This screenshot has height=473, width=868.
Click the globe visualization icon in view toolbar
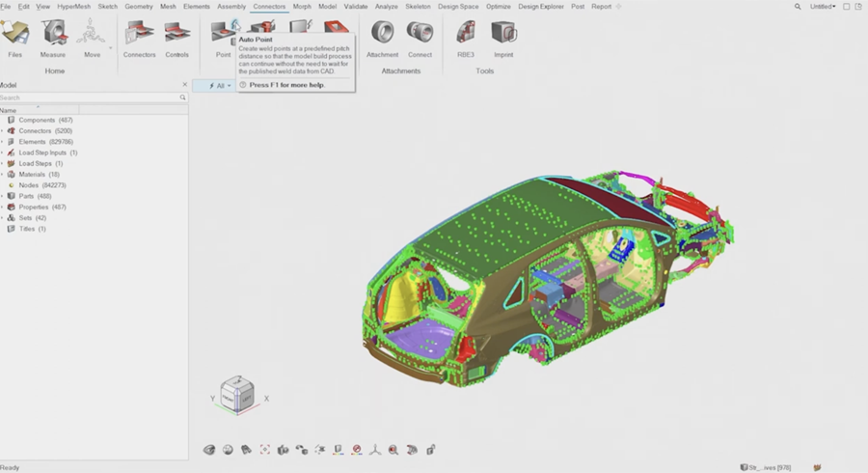tap(228, 450)
